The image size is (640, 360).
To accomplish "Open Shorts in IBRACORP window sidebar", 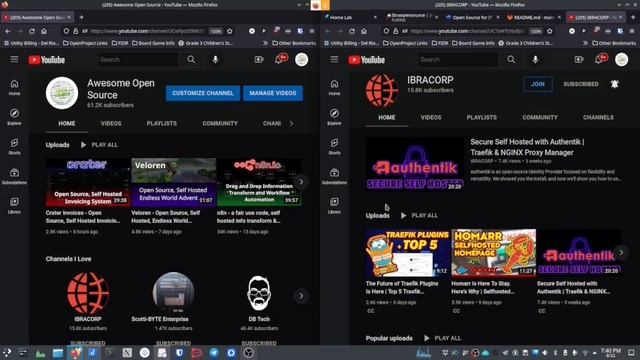I will 334,147.
